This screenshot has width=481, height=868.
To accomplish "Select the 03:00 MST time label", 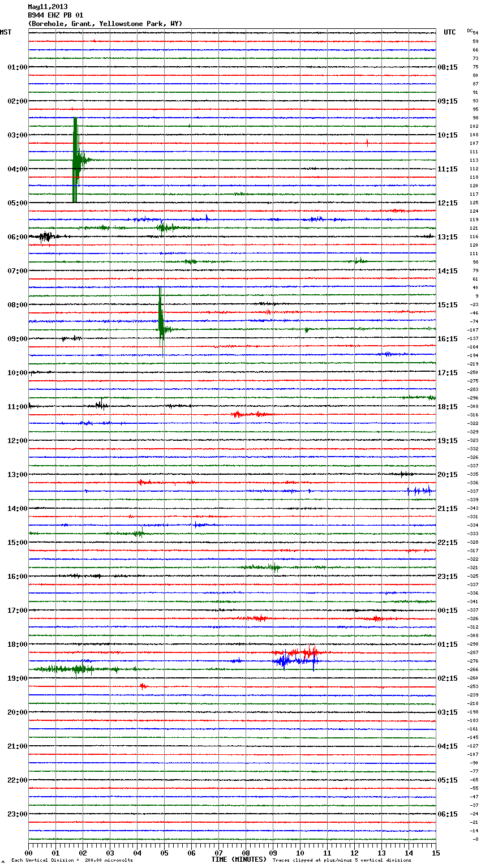I will pos(18,135).
